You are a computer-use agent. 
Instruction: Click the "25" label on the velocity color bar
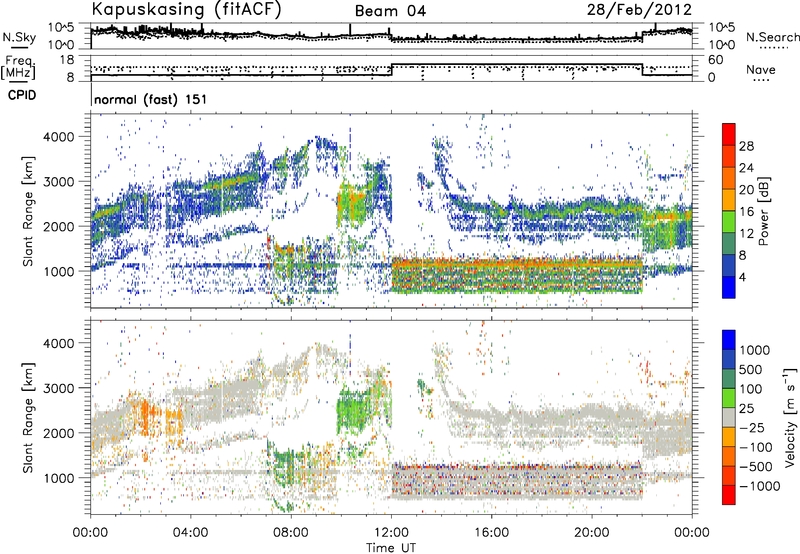(747, 409)
